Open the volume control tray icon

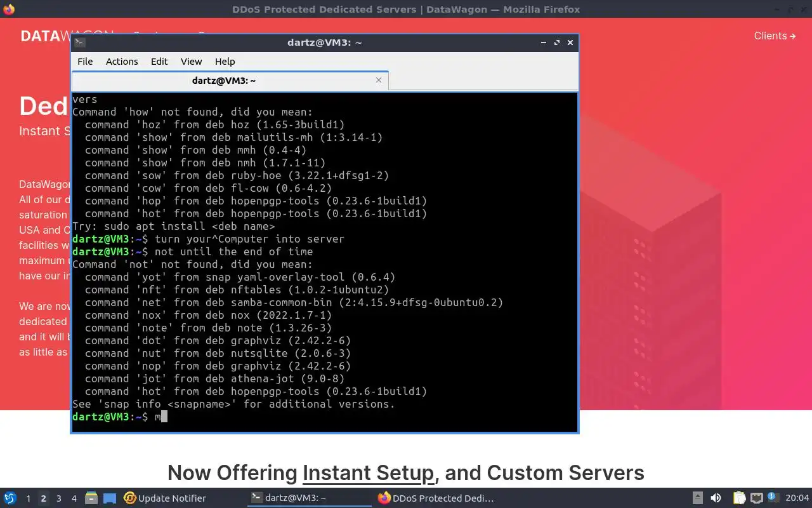(716, 498)
